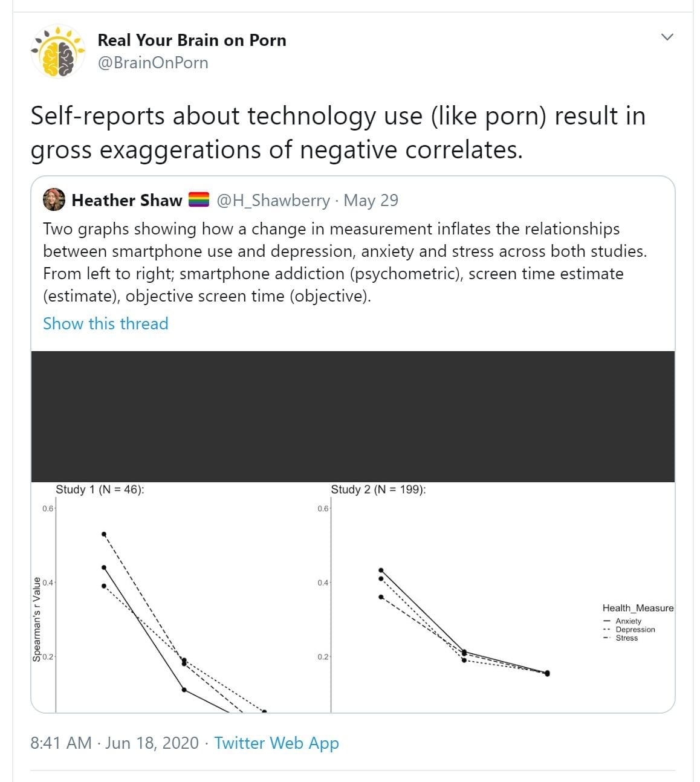This screenshot has width=700, height=782.
Task: Open Real Your Brain on Porn profile name
Action: point(192,40)
